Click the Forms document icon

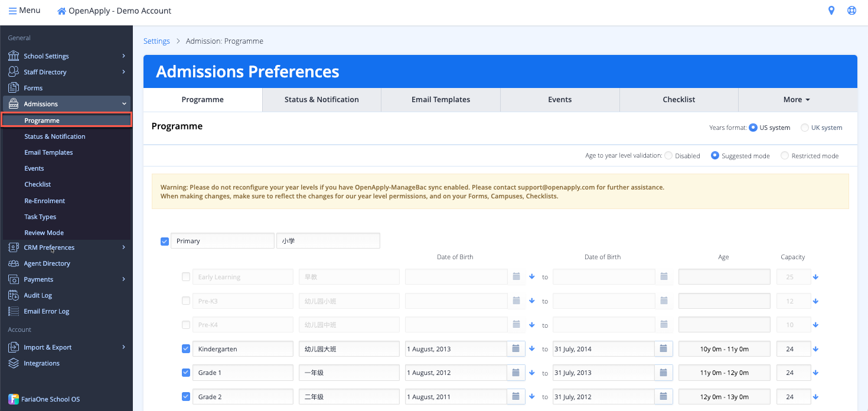[x=14, y=87]
